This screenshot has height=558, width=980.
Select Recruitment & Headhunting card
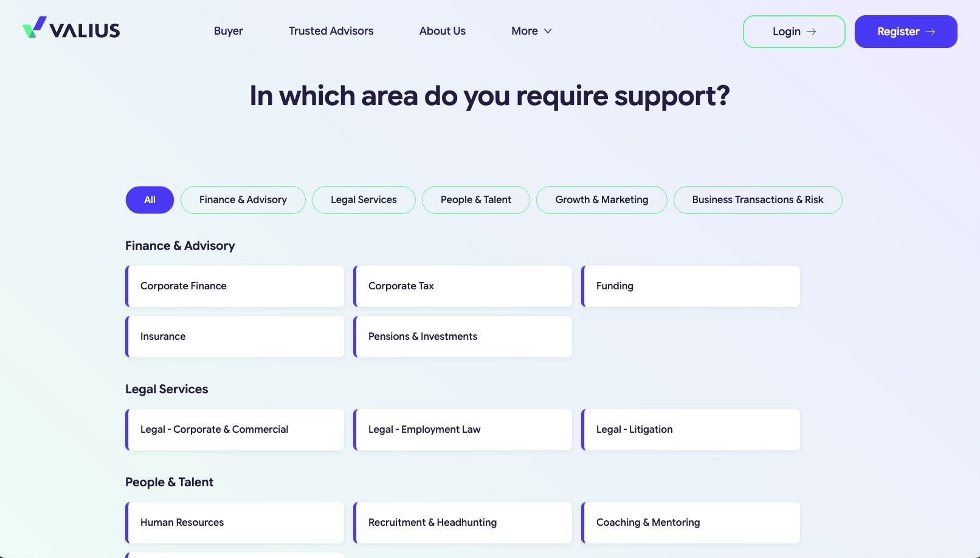463,523
